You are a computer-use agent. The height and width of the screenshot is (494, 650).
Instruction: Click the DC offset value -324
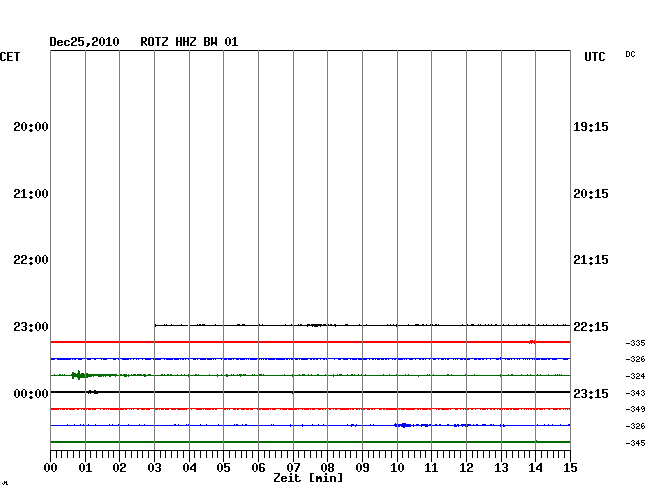[x=635, y=376]
